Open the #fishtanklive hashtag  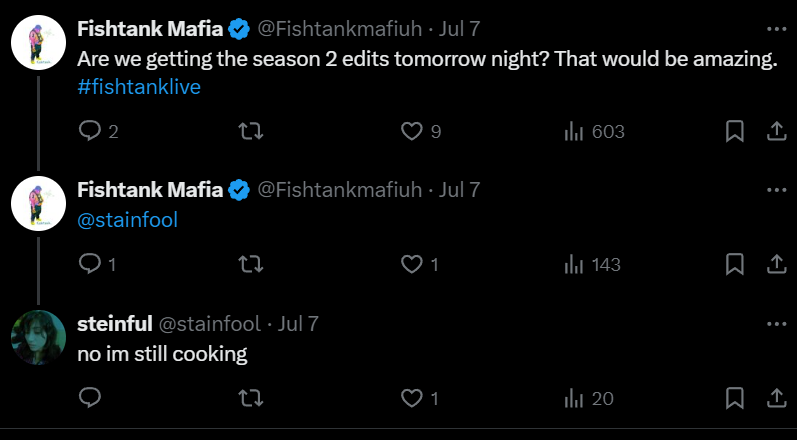pyautogui.click(x=139, y=87)
